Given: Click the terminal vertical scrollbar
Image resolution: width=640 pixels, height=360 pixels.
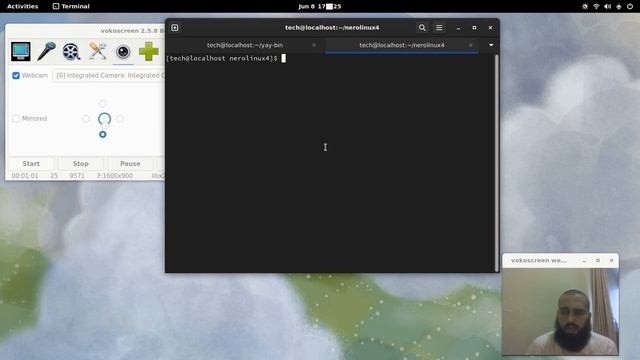Looking at the screenshot, I should [497, 162].
